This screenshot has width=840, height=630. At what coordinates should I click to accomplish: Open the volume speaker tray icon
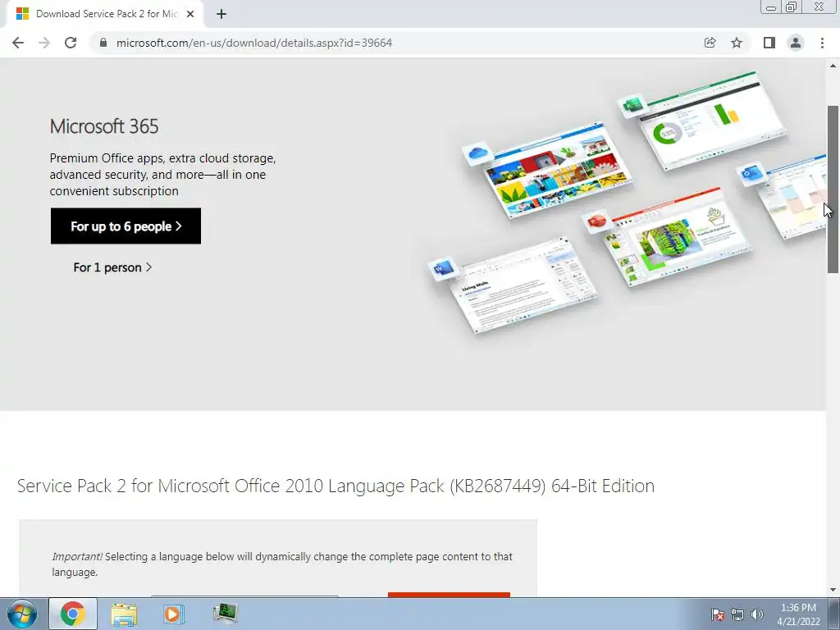(757, 614)
